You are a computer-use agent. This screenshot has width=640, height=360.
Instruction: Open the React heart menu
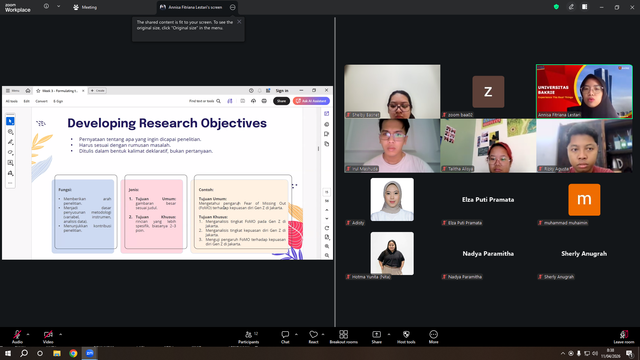313,337
